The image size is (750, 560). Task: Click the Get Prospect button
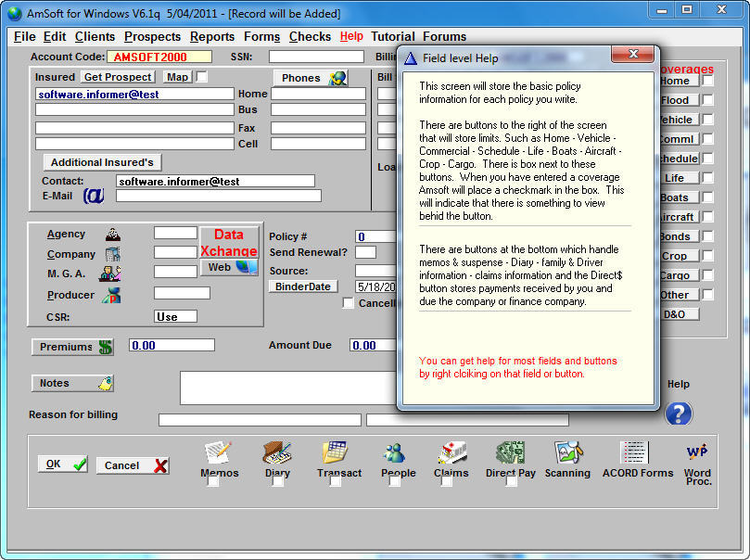118,77
